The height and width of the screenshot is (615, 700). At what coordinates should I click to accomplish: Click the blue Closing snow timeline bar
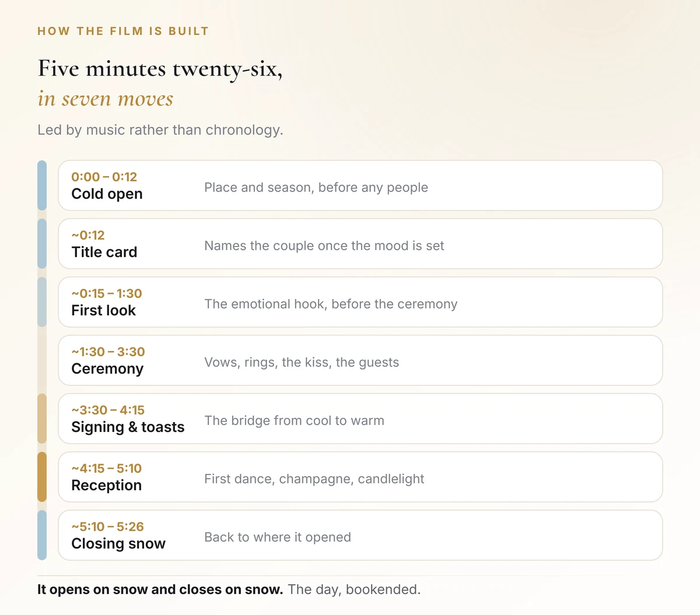42,535
